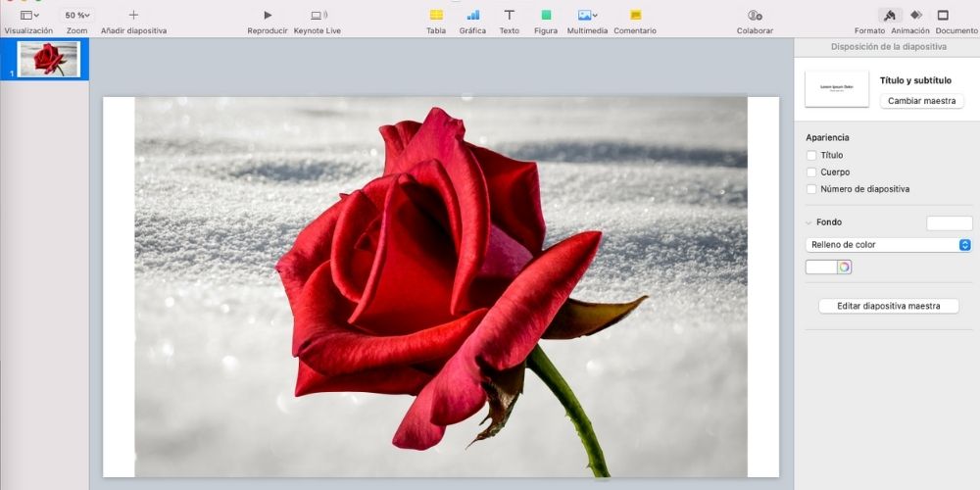Screen dimensions: 980x490
Task: Click Editar diapositiva maestra button
Action: [889, 306]
